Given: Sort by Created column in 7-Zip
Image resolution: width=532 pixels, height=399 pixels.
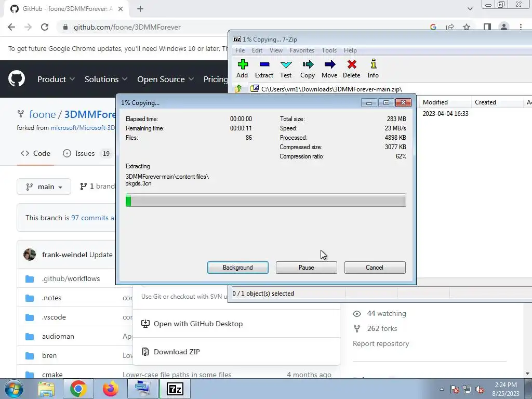Looking at the screenshot, I should pyautogui.click(x=497, y=102).
